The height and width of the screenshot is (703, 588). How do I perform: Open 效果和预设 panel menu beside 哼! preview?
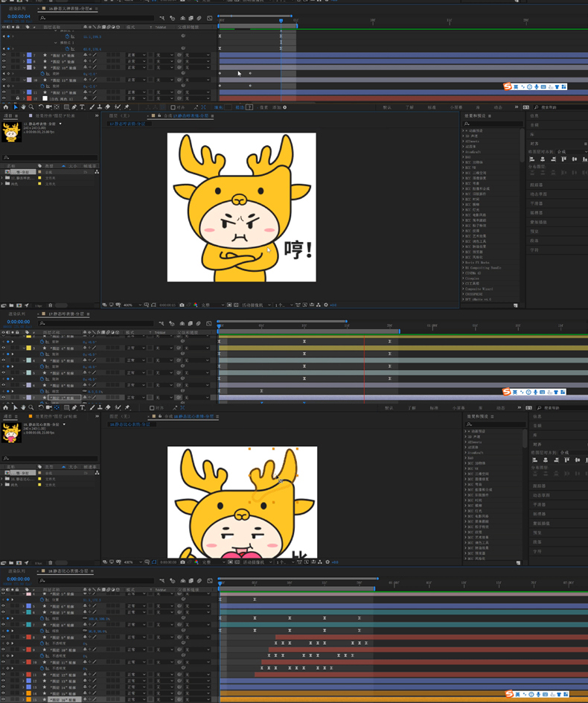click(490, 115)
